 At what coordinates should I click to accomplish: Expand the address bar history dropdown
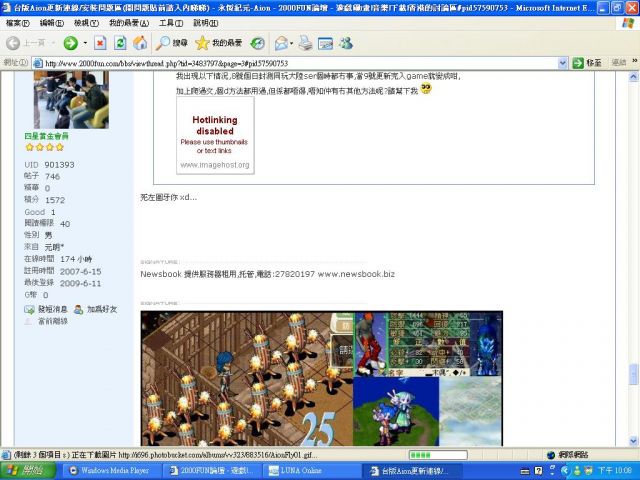tap(562, 63)
